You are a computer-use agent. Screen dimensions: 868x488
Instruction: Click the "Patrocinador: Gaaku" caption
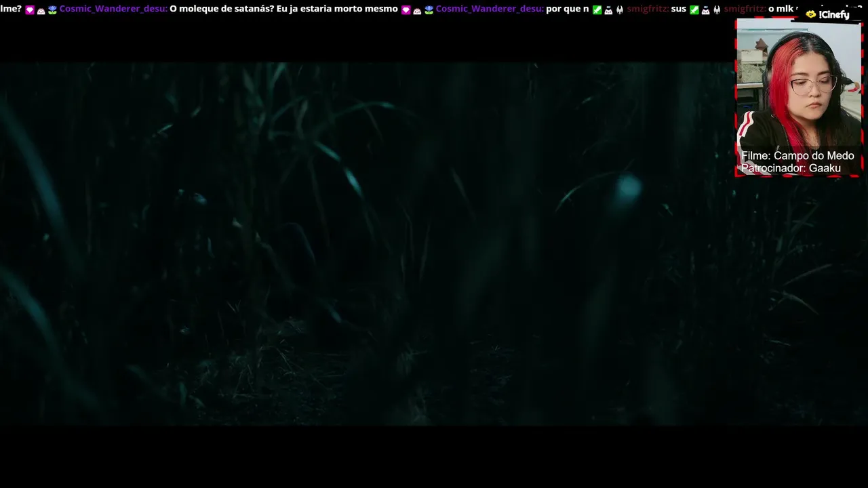[791, 168]
